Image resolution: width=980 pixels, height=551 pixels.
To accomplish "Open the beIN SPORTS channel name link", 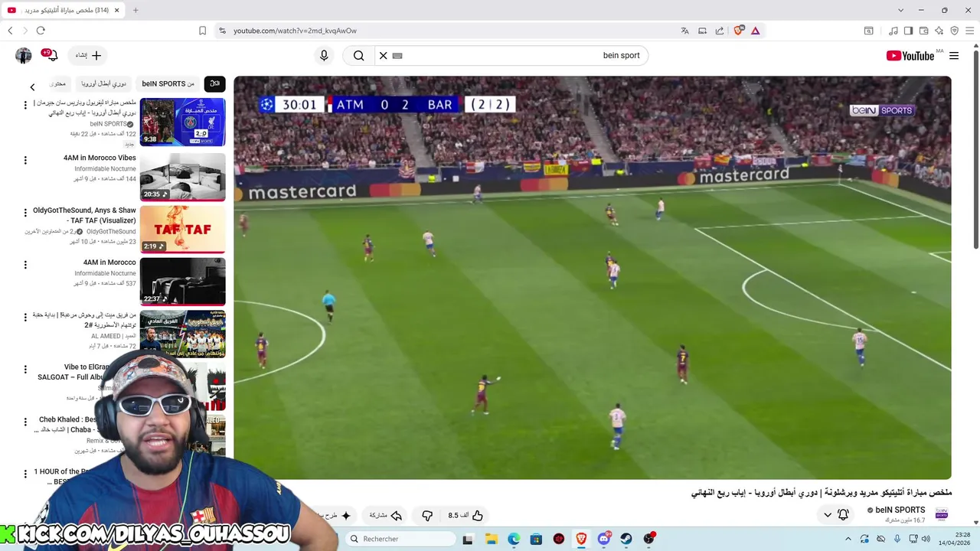I will [x=900, y=510].
